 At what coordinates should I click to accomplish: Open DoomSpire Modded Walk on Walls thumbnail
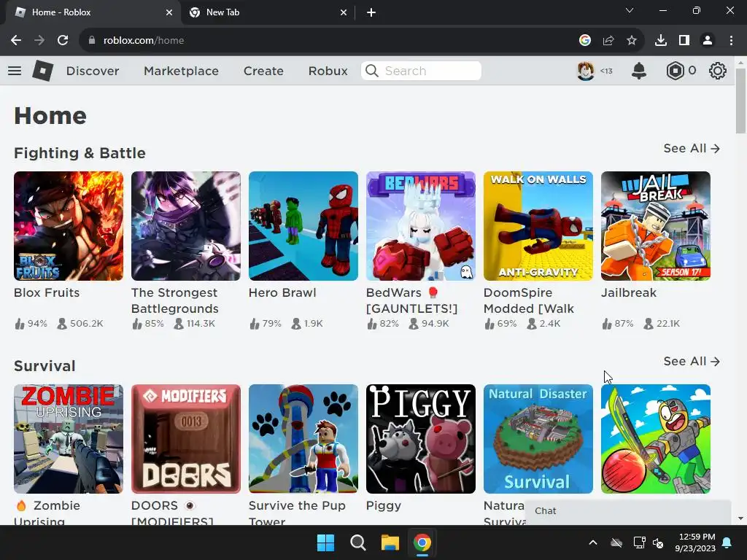538,226
